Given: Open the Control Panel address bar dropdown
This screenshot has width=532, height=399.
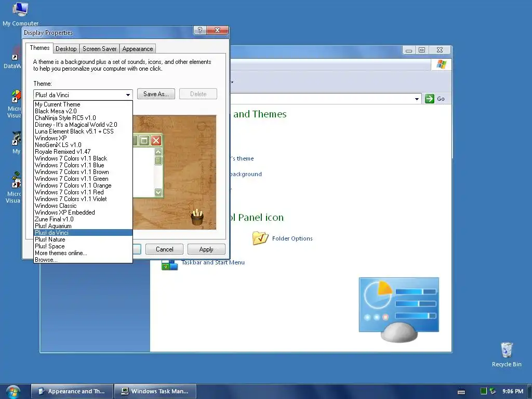Looking at the screenshot, I should (417, 99).
